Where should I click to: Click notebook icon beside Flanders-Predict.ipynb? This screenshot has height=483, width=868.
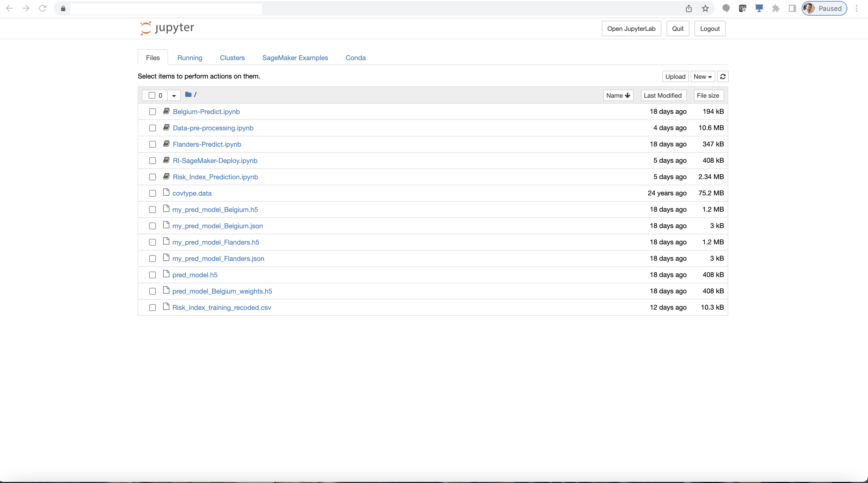[x=166, y=144]
